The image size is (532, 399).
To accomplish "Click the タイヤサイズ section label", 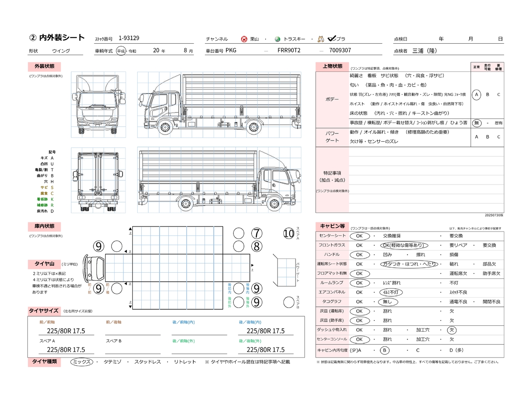I will pyautogui.click(x=44, y=311).
